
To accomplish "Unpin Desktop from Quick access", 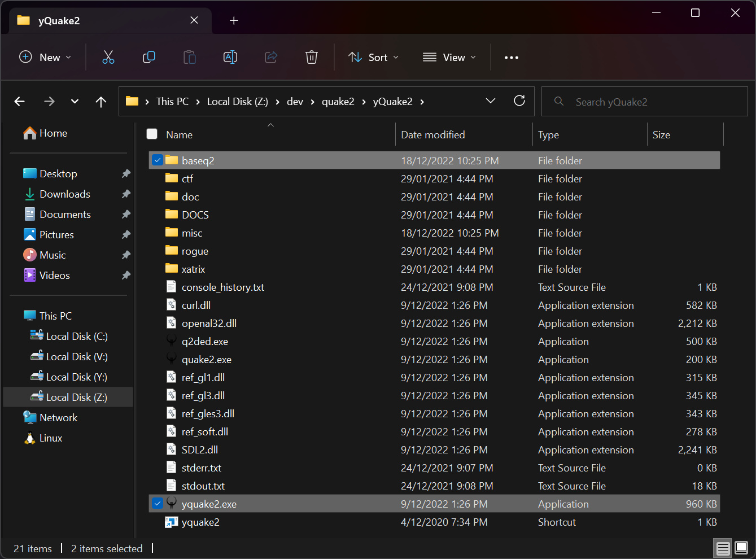I will coord(126,174).
